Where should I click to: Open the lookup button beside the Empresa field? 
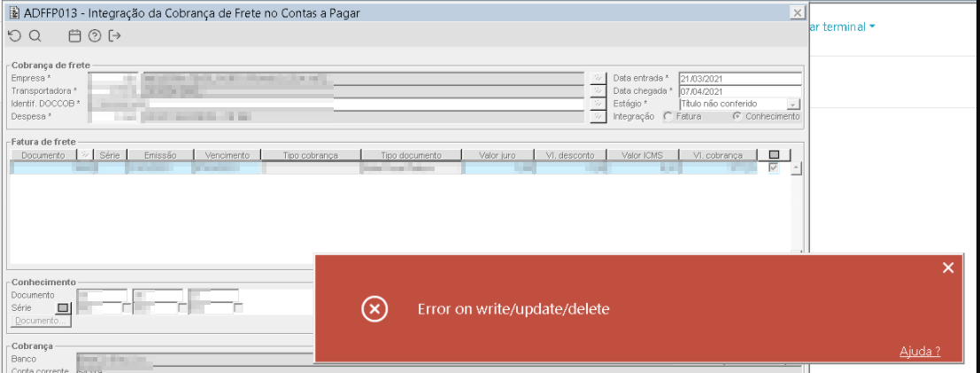pos(598,78)
